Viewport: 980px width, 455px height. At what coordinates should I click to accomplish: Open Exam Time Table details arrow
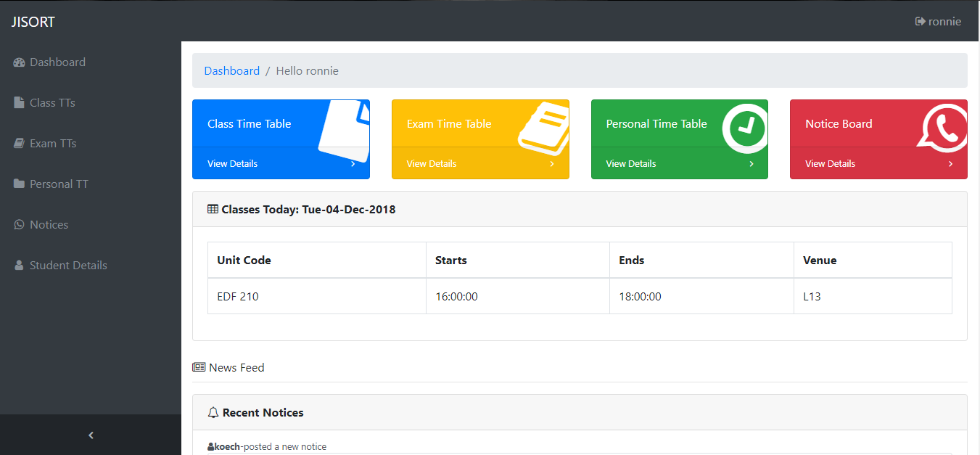click(552, 164)
